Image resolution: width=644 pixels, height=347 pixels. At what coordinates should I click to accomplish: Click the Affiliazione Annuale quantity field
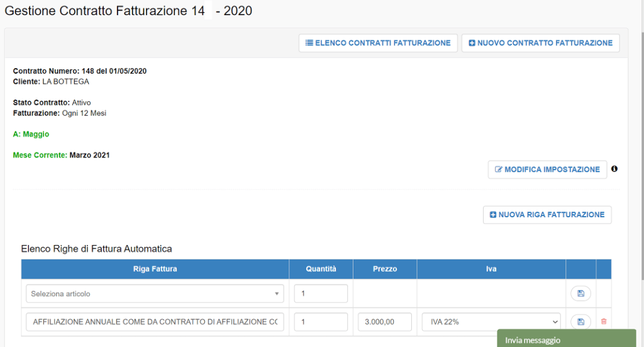coord(321,322)
